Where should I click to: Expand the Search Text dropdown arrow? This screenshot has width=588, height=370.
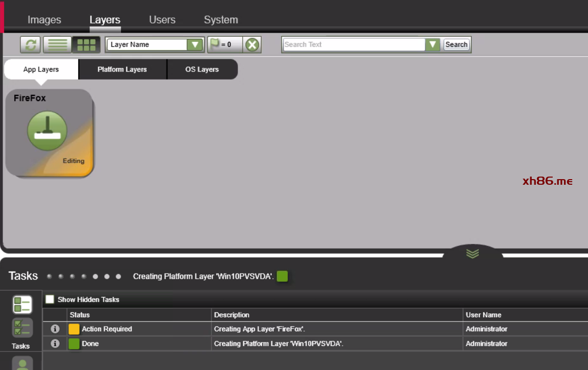click(x=433, y=45)
